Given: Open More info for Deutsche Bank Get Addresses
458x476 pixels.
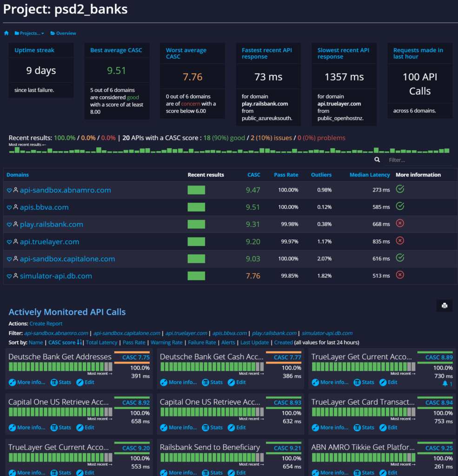Looking at the screenshot, I should point(27,383).
